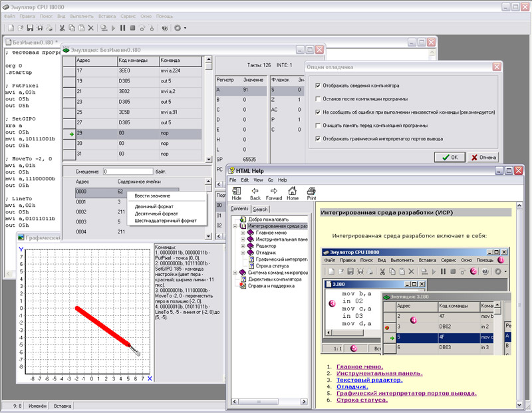This screenshot has width=532, height=413.
Task: Click the help content scrollbar down arrow
Action: [x=519, y=404]
